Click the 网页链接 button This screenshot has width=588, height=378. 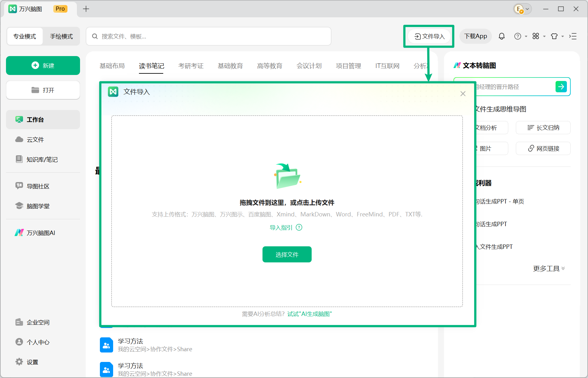[x=543, y=148]
